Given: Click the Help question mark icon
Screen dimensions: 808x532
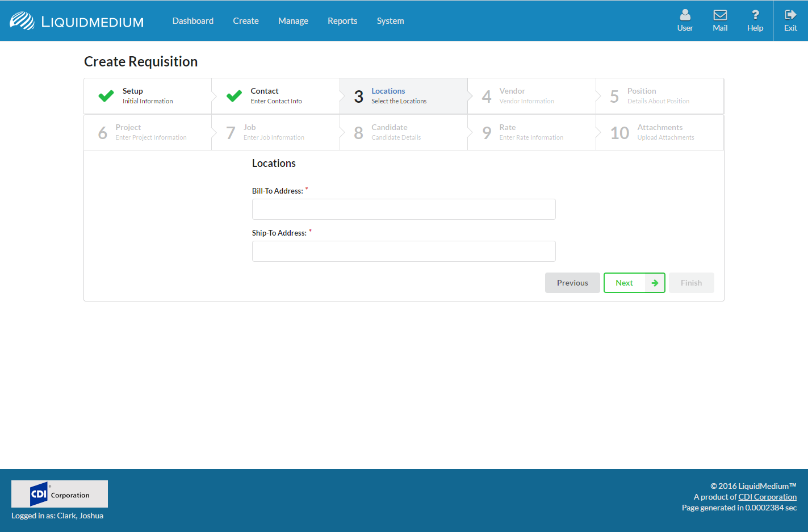Looking at the screenshot, I should (x=755, y=15).
